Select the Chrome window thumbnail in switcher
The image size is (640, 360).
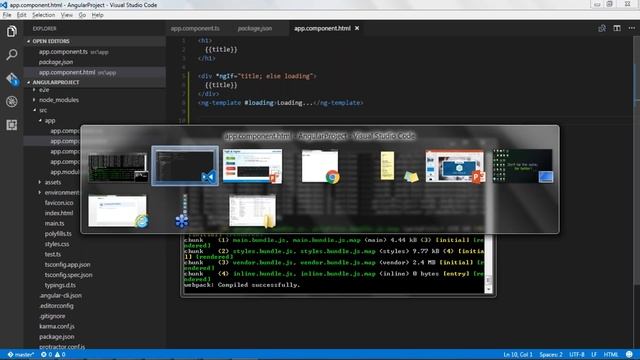[320, 166]
